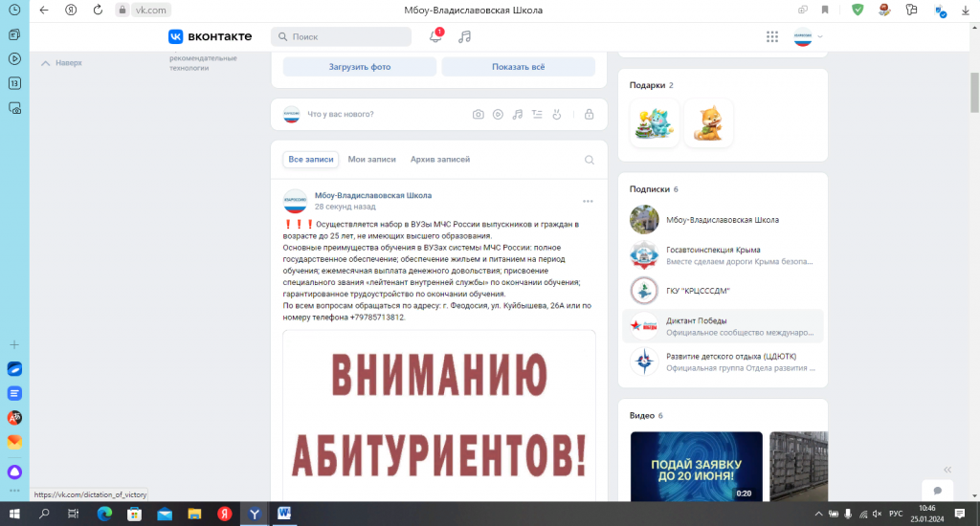
Task: Open the three-dot menu on the post
Action: click(588, 201)
